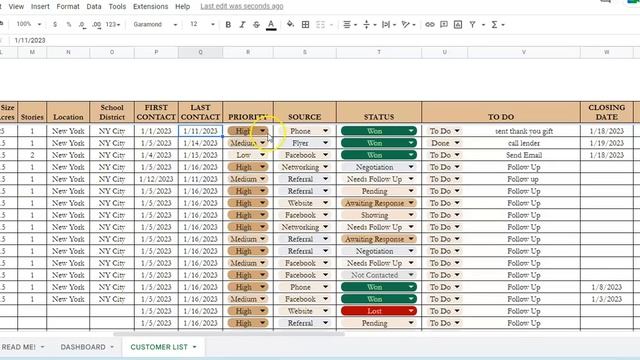This screenshot has height=360, width=640.
Task: Open the fill color picker
Action: tap(290, 24)
